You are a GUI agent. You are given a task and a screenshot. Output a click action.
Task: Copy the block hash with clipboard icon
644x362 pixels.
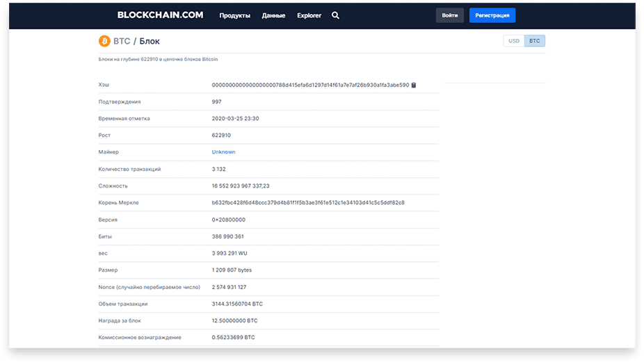414,85
